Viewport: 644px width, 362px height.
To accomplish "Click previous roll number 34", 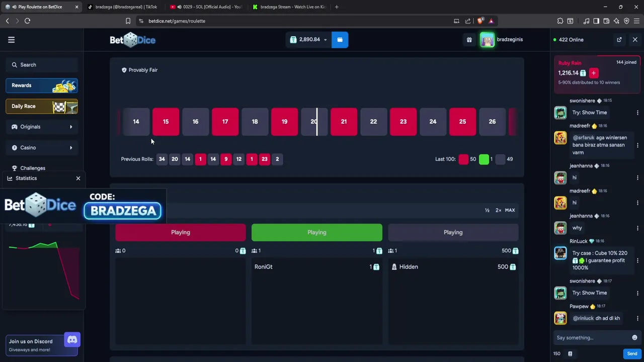I will pos(162,159).
